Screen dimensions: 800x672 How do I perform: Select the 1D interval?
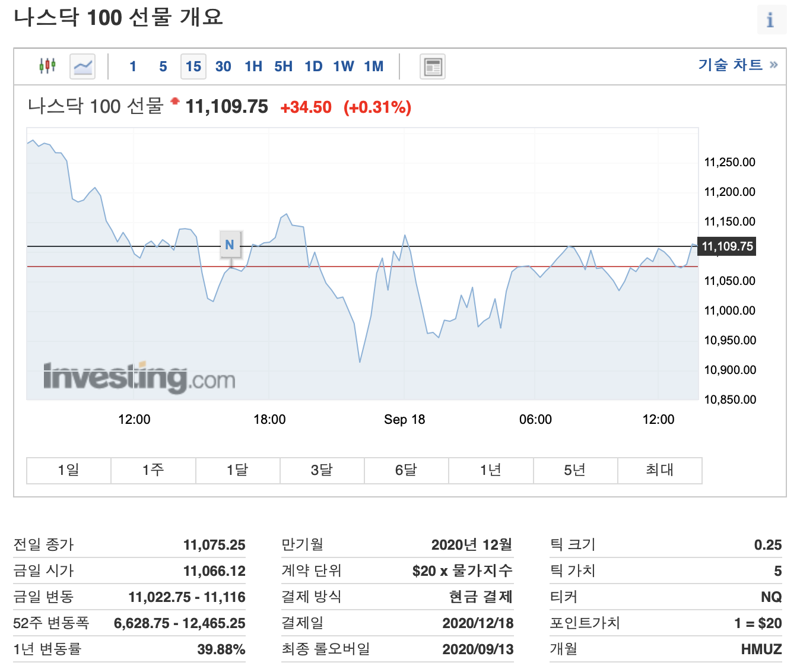(313, 66)
